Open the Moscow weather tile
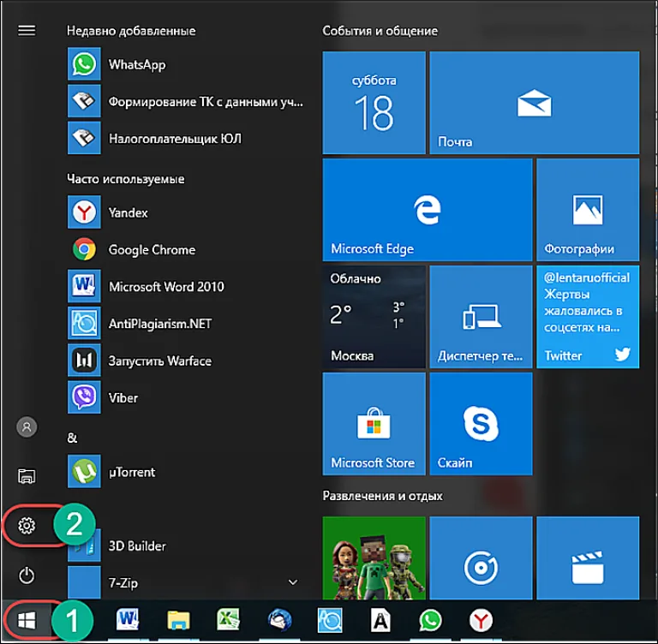Image resolution: width=658 pixels, height=644 pixels. pos(374,317)
